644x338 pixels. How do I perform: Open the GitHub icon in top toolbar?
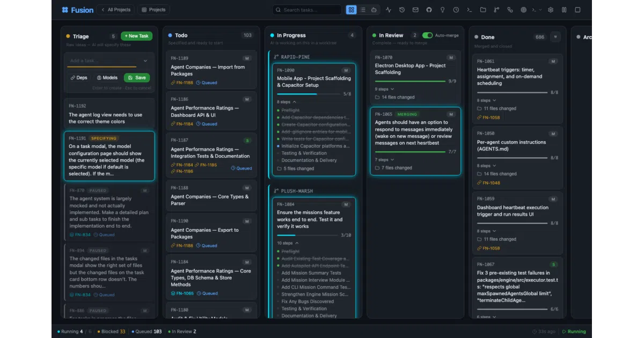pyautogui.click(x=429, y=10)
